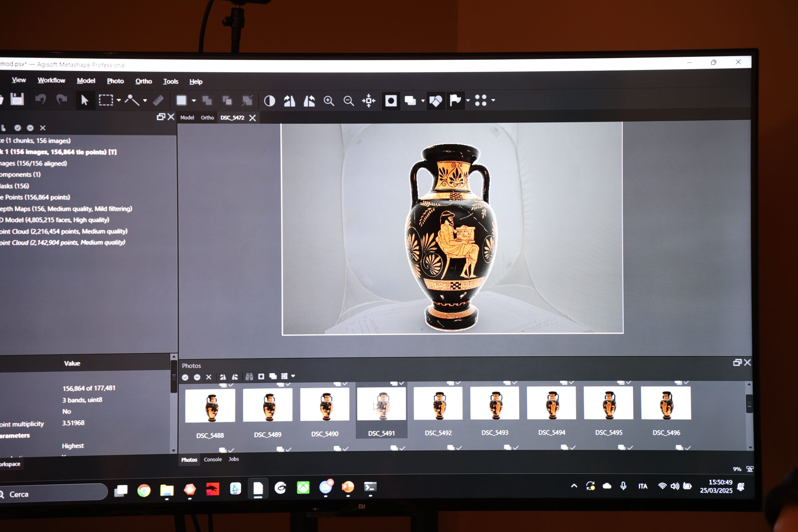Rotate the photo left in main toolbar
This screenshot has height=532, width=798.
point(309,101)
